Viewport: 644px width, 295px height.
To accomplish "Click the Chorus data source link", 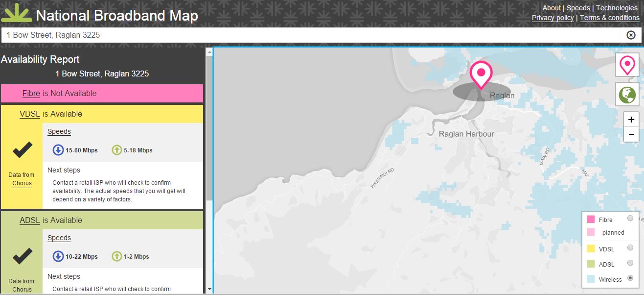I will (22, 183).
